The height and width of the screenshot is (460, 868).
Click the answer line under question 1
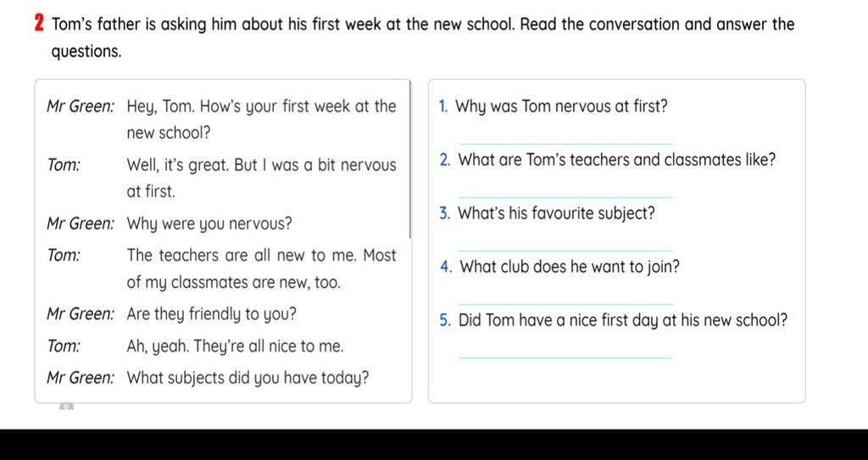pyautogui.click(x=565, y=144)
